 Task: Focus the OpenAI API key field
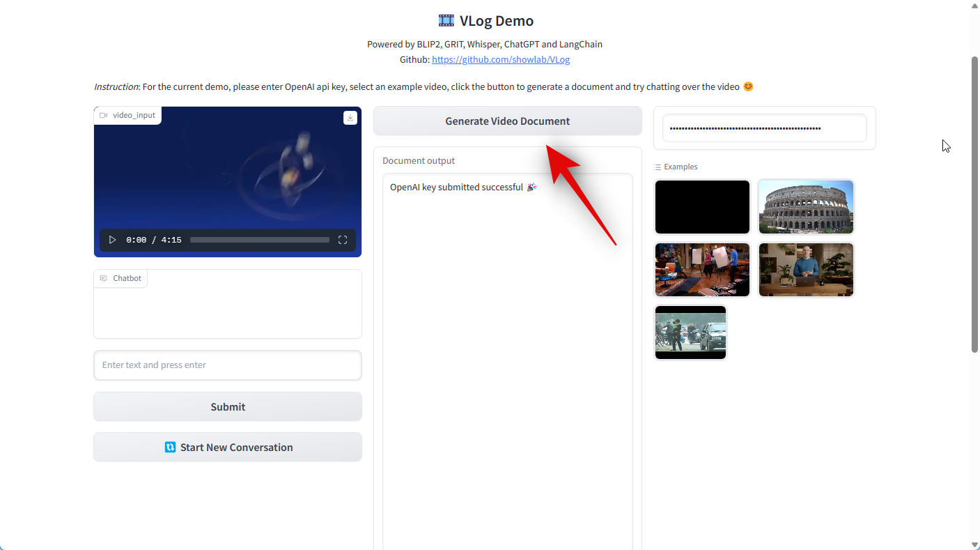pos(765,128)
